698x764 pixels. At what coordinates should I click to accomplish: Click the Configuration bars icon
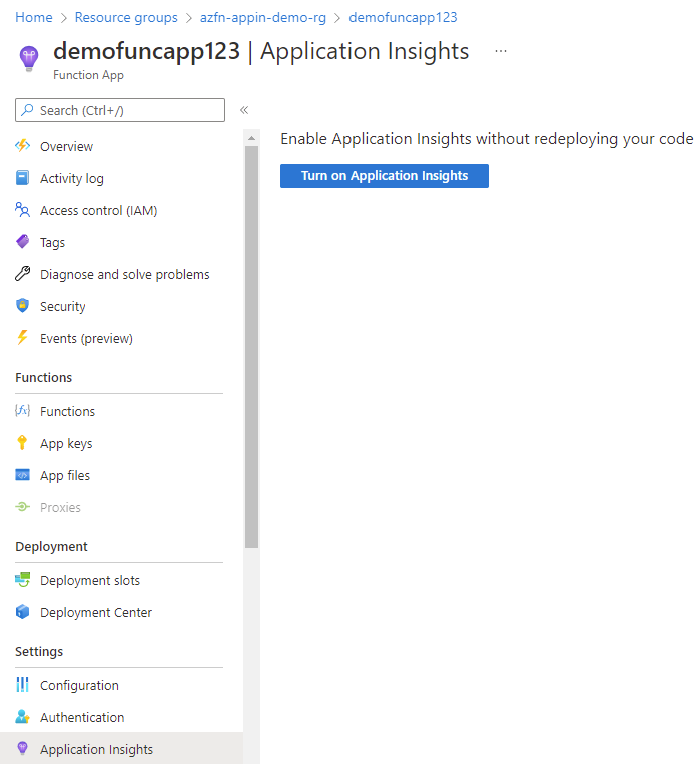click(x=22, y=685)
